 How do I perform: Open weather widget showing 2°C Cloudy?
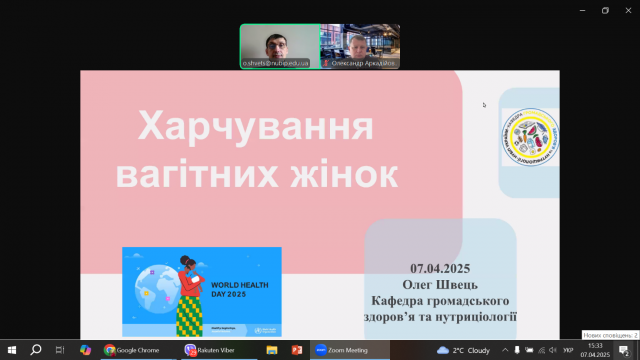pyautogui.click(x=463, y=350)
